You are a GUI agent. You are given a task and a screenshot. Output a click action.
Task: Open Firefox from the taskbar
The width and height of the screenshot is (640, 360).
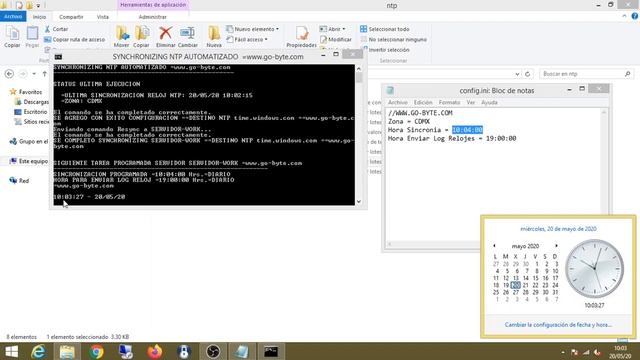[154, 351]
